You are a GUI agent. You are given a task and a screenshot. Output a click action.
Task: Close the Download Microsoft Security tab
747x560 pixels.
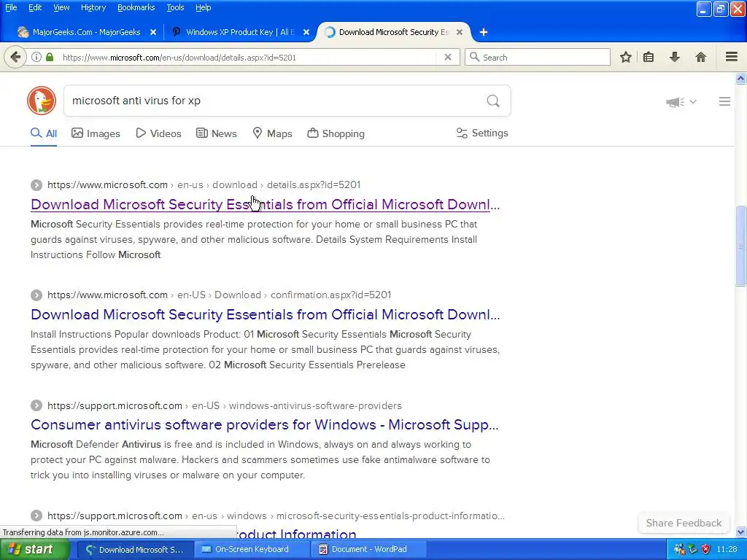pos(460,32)
